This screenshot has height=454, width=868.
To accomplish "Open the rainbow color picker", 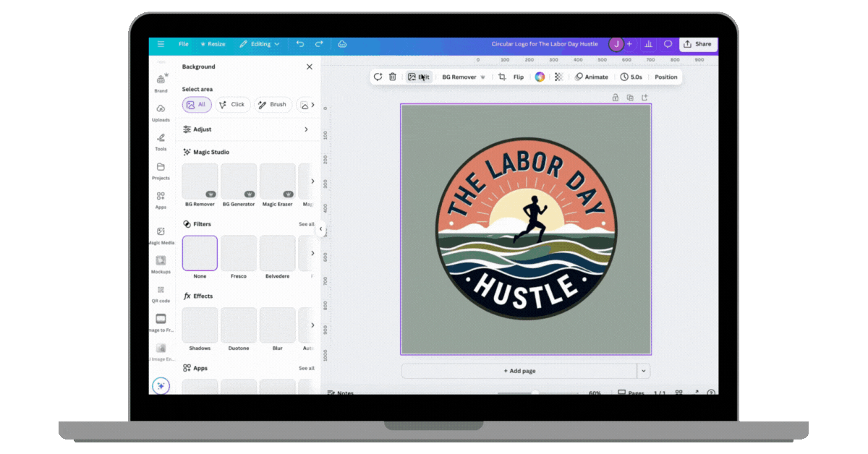I will click(540, 77).
